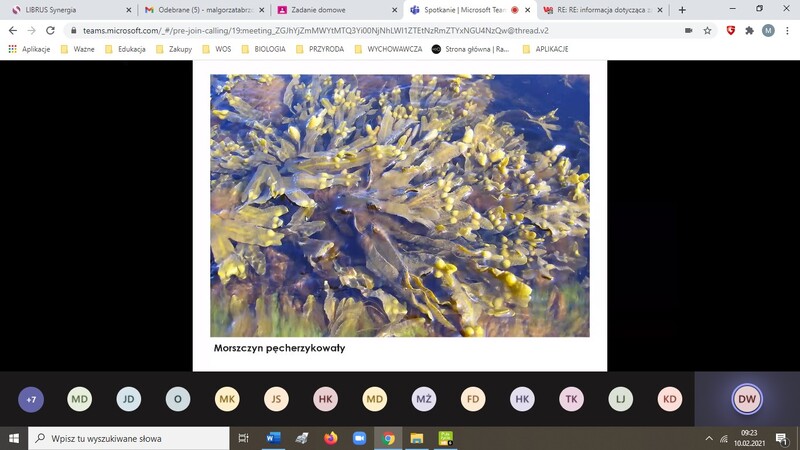Open the Apps shortcut (Aplikacje) in bookmarks bar
The width and height of the screenshot is (800, 450).
coord(29,49)
